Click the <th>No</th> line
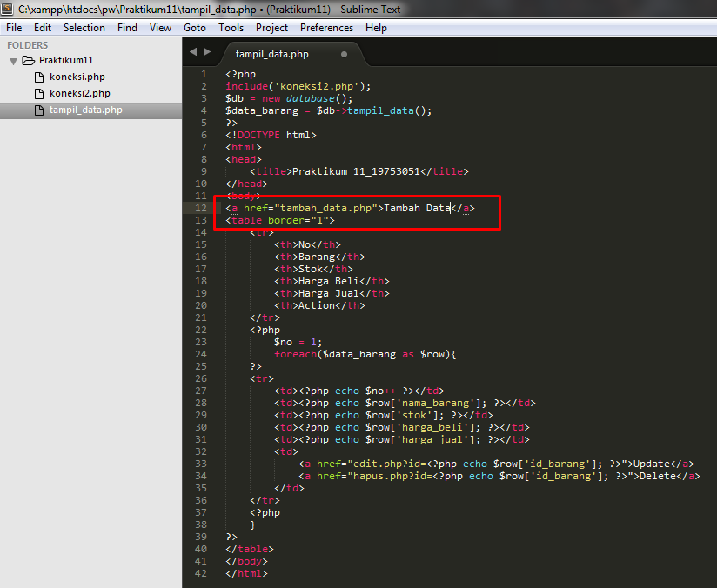Viewport: 717px width, 588px height. pyautogui.click(x=307, y=244)
